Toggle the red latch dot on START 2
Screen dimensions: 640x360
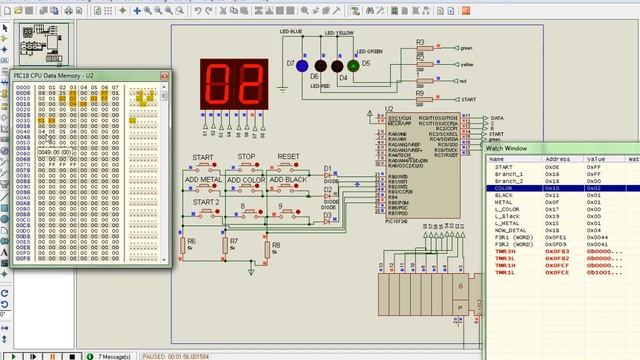click(218, 211)
